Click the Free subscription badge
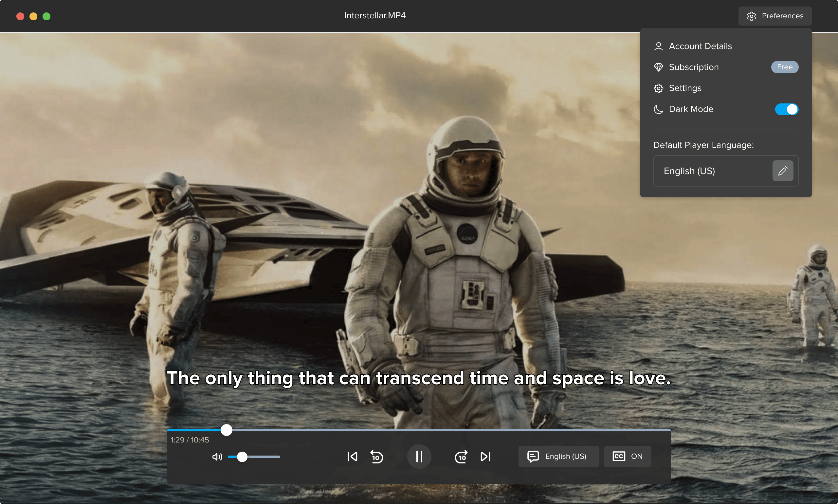The width and height of the screenshot is (838, 504). [784, 67]
